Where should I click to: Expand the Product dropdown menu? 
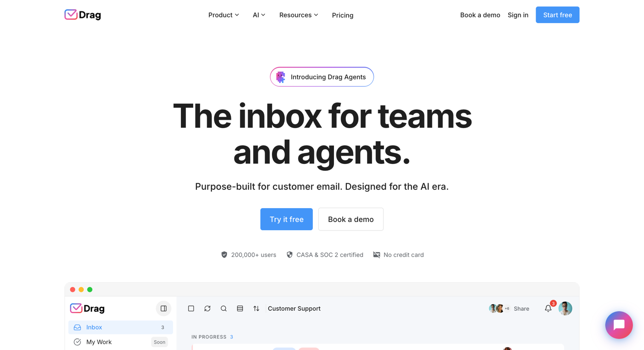(x=224, y=15)
